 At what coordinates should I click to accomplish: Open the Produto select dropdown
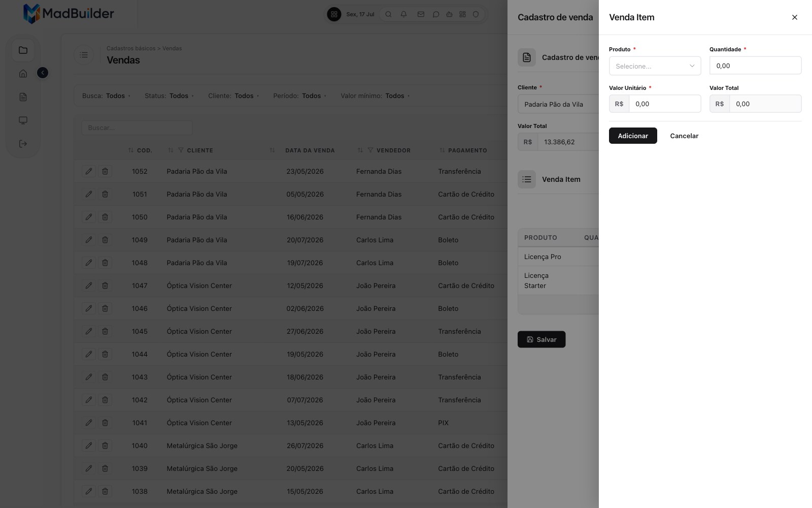[655, 66]
